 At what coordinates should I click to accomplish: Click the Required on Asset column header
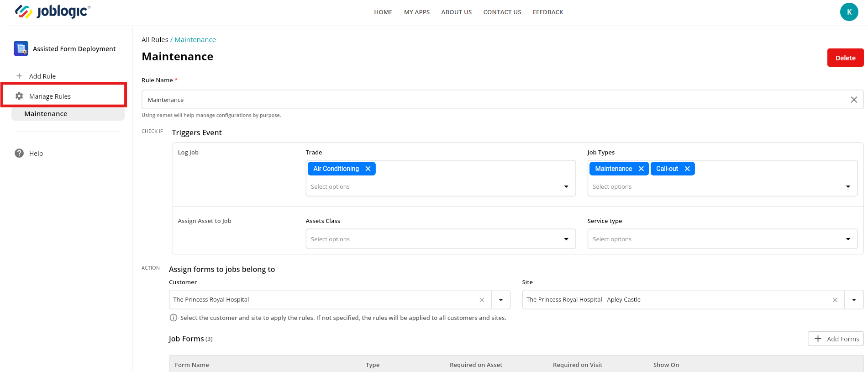tap(476, 365)
